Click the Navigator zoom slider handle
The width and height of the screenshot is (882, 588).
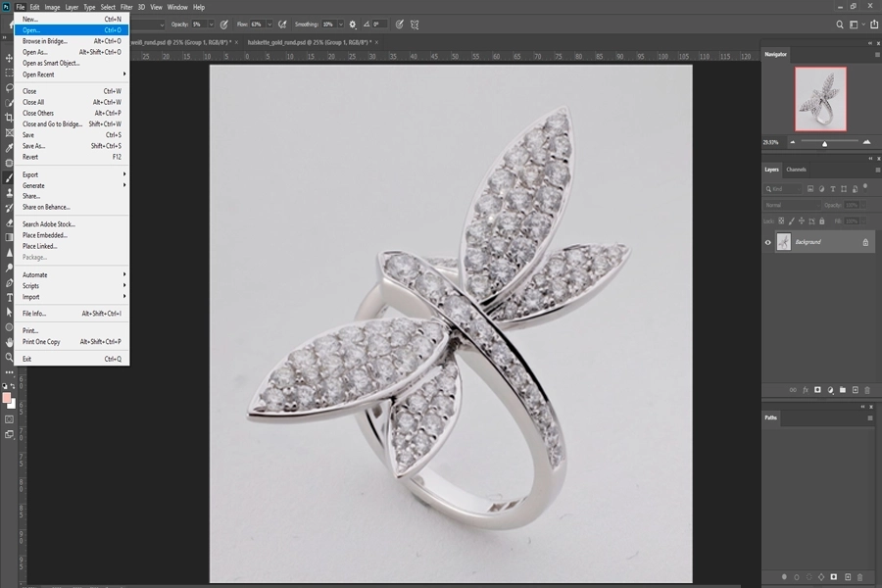coord(824,143)
